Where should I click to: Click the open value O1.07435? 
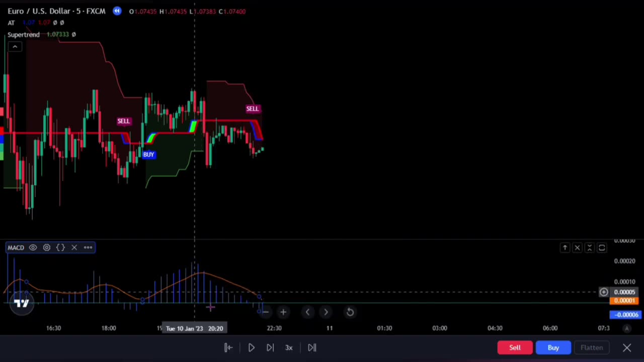143,11
